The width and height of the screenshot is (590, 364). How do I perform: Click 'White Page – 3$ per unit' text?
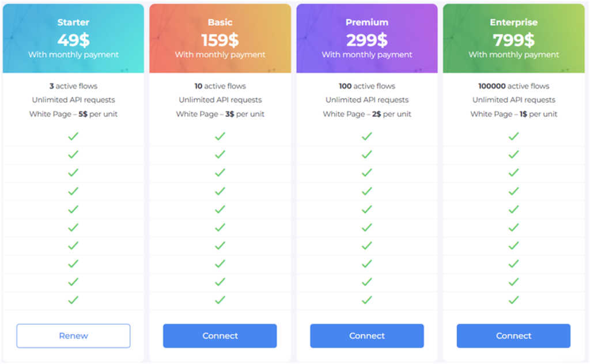tap(220, 114)
